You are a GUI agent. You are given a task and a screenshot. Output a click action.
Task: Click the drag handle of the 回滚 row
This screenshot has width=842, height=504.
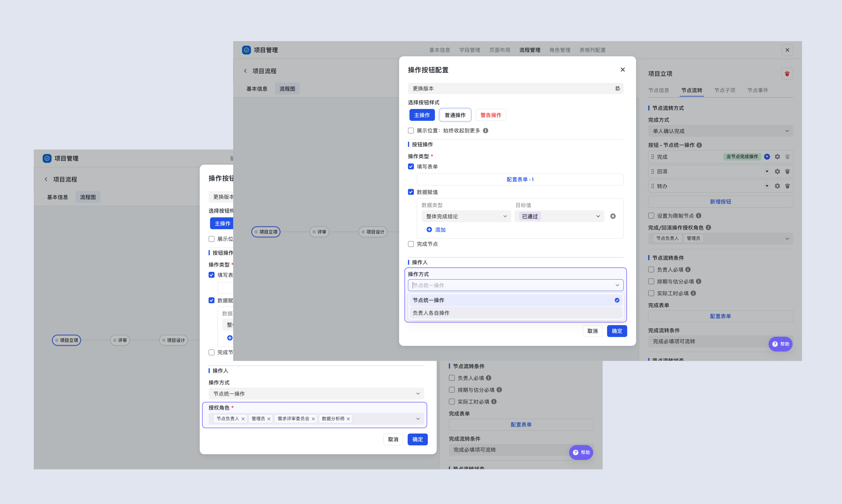tap(652, 171)
